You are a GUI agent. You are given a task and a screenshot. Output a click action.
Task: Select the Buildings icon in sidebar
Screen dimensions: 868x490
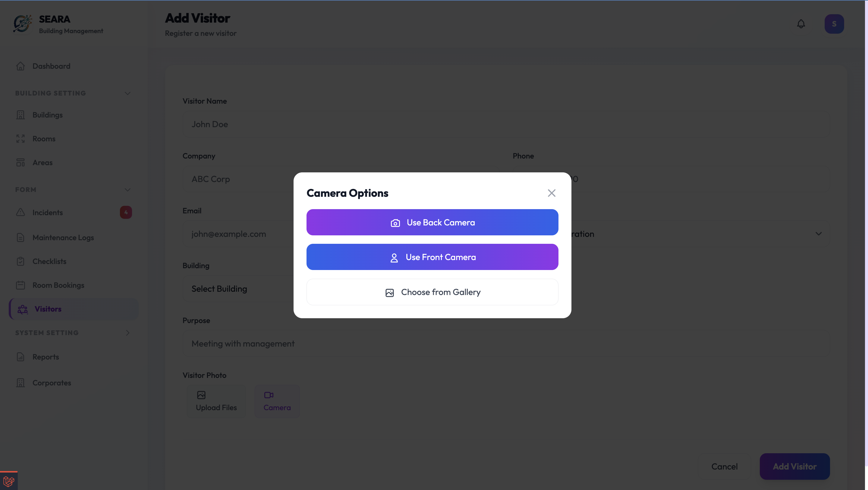pos(20,115)
